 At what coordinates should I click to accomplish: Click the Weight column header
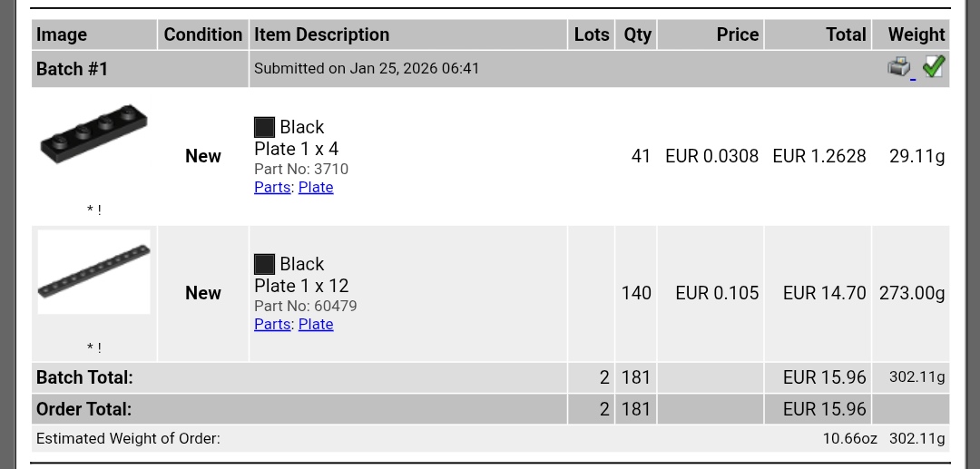(916, 34)
